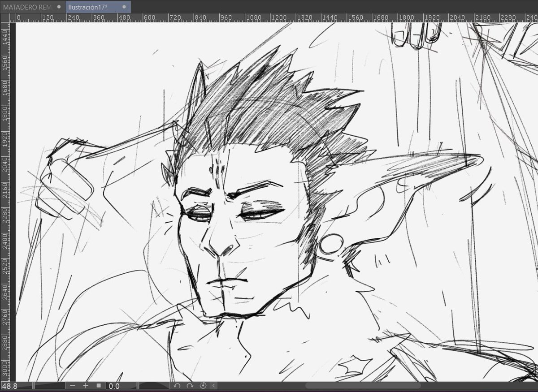The image size is (538, 392).
Task: Zoom out with the minus icon
Action: [x=73, y=386]
